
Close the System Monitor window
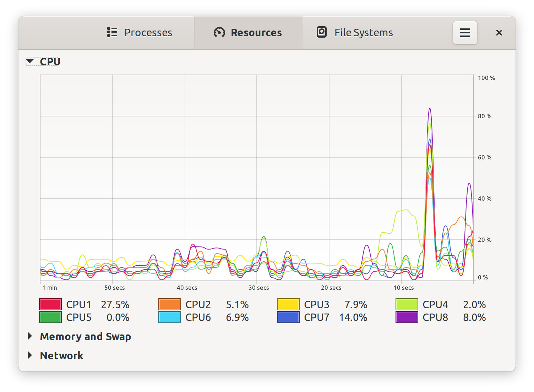(x=499, y=33)
